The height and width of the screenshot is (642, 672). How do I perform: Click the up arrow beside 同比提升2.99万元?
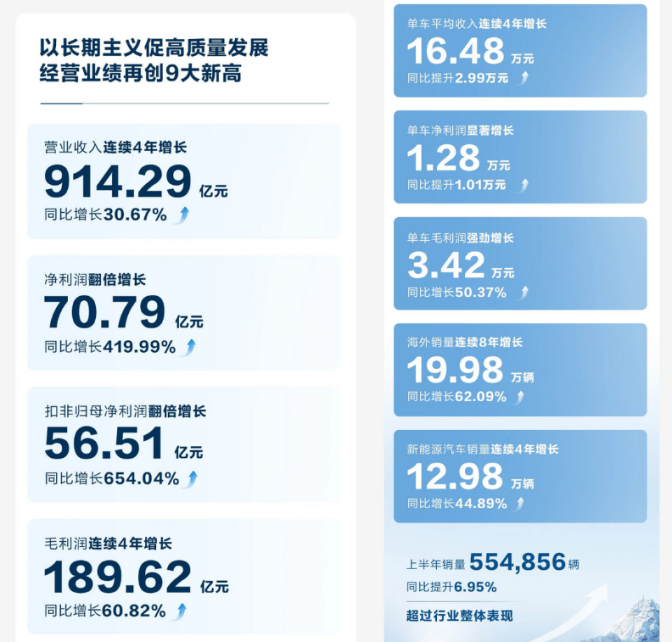tap(524, 78)
